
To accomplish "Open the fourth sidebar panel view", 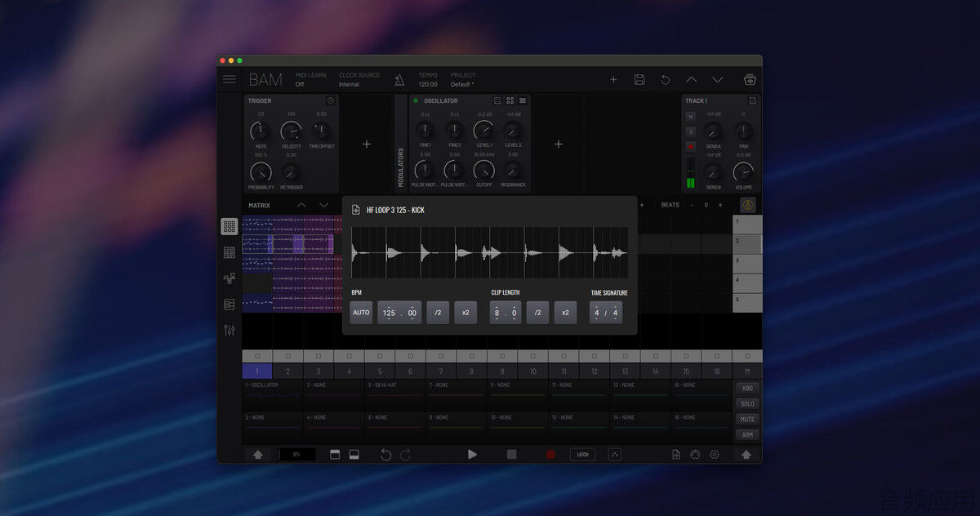I will [x=229, y=305].
